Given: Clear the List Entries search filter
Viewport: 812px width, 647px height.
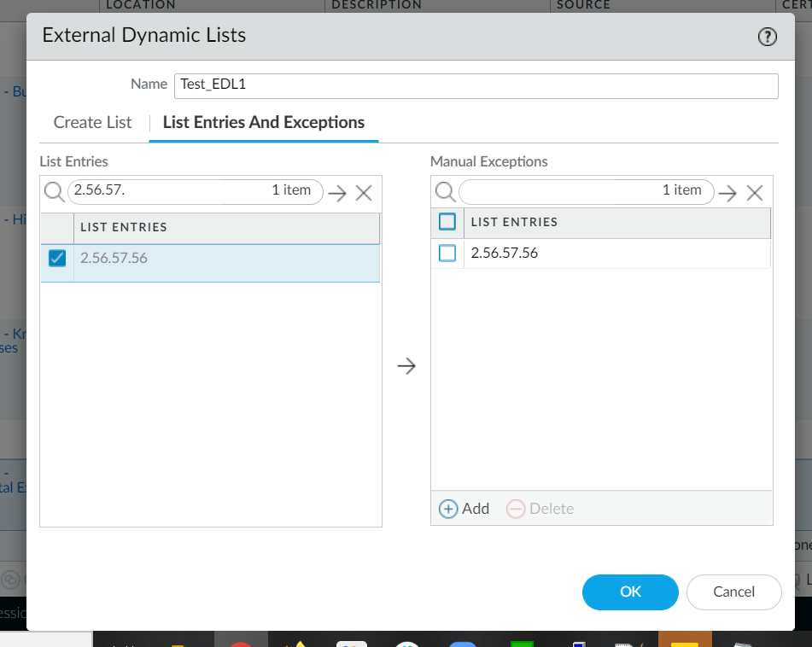Looking at the screenshot, I should [364, 194].
